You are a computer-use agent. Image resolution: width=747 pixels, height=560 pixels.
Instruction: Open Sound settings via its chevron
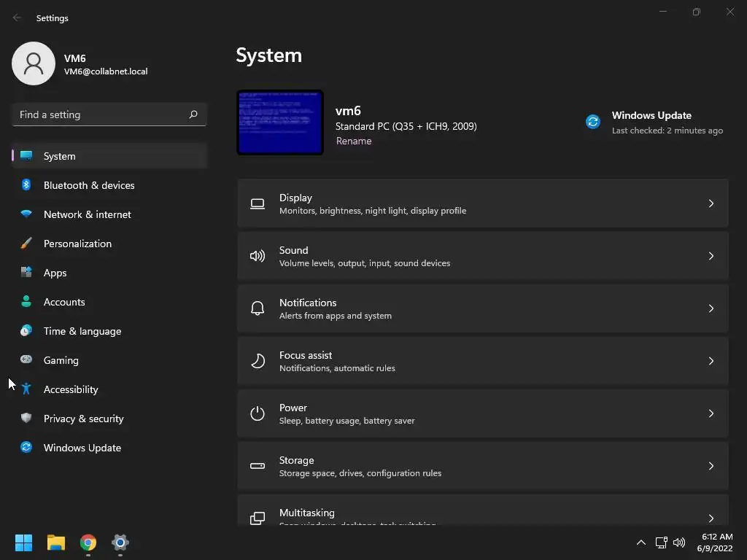pyautogui.click(x=711, y=256)
